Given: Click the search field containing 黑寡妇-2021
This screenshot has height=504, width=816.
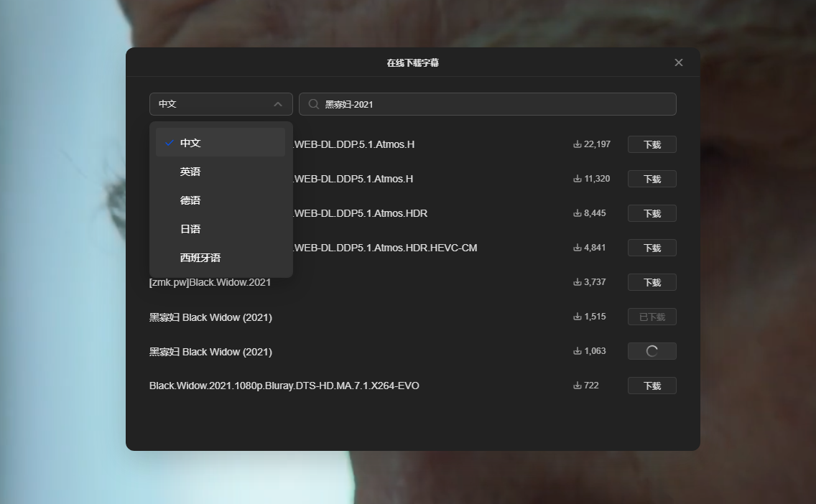Looking at the screenshot, I should coord(488,104).
